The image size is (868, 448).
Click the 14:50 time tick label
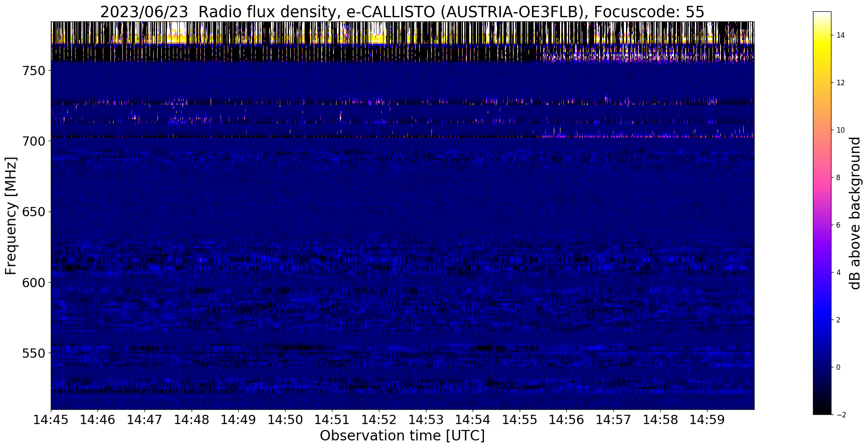286,419
